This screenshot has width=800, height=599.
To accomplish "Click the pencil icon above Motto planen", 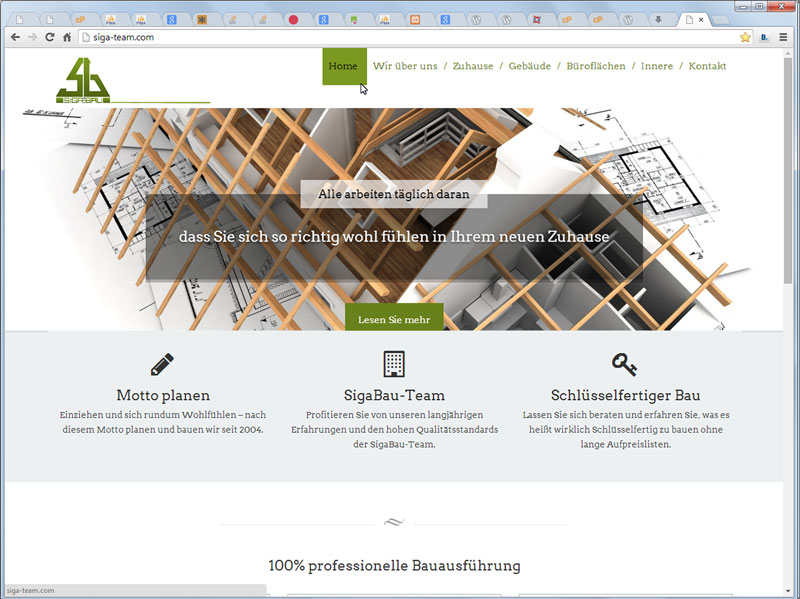I will [x=162, y=364].
